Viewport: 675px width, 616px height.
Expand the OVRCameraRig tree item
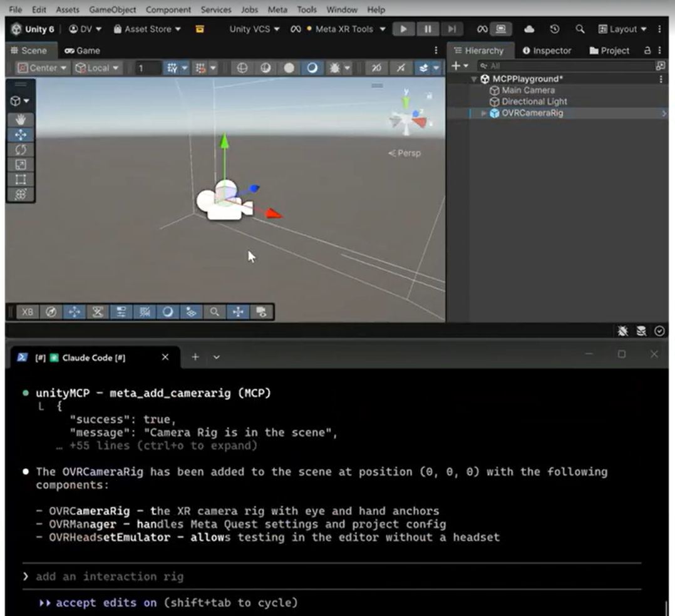483,113
